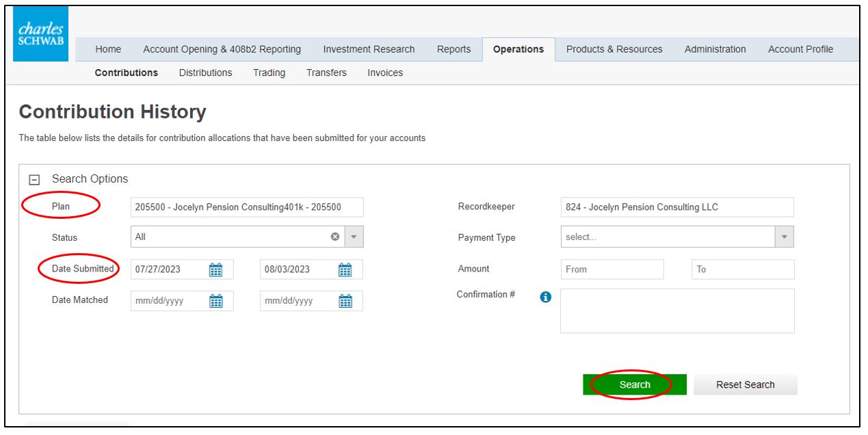
Task: Open Date Submitted end calendar picker
Action: coord(345,269)
